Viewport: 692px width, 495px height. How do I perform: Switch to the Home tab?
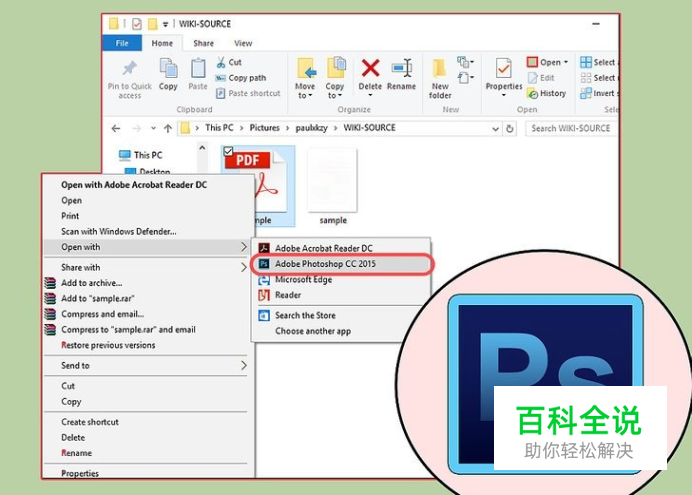pos(162,43)
